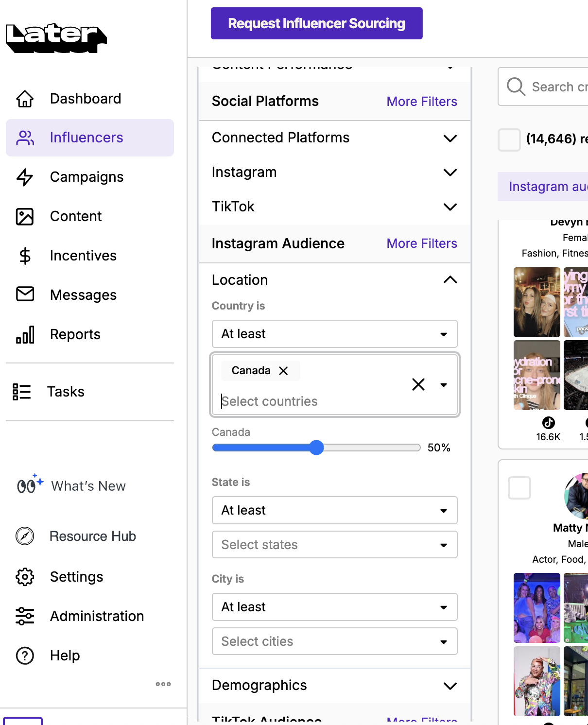Open Matty's group party photo thumbnail
The width and height of the screenshot is (588, 725).
pyautogui.click(x=537, y=608)
